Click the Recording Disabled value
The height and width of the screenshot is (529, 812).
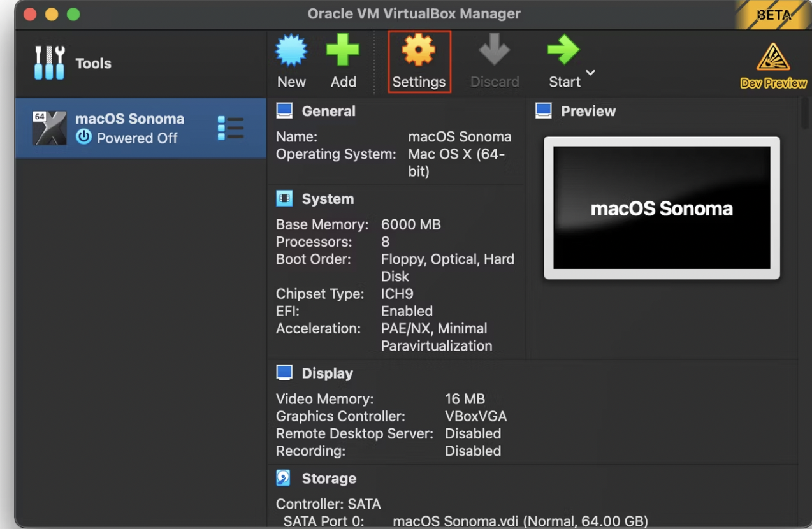click(x=473, y=451)
